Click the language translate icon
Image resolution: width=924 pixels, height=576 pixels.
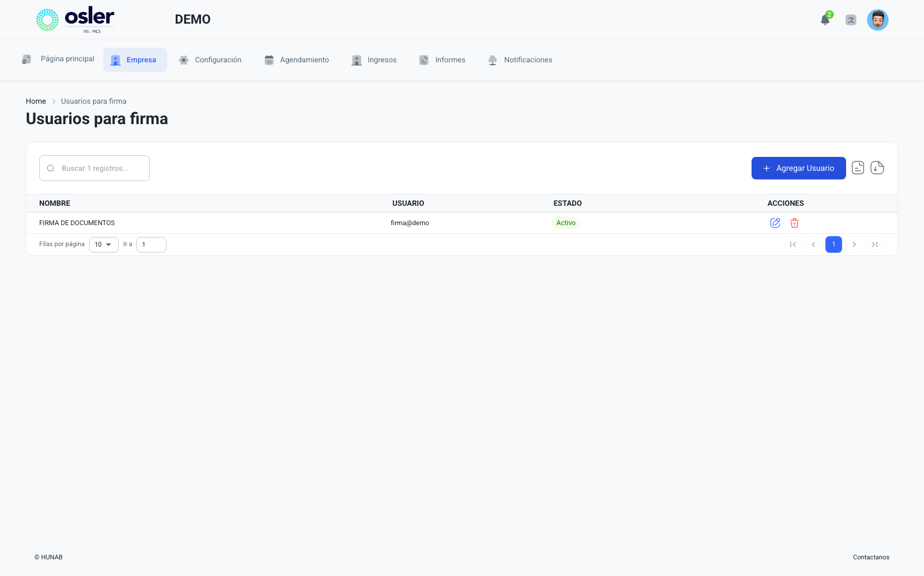[851, 20]
